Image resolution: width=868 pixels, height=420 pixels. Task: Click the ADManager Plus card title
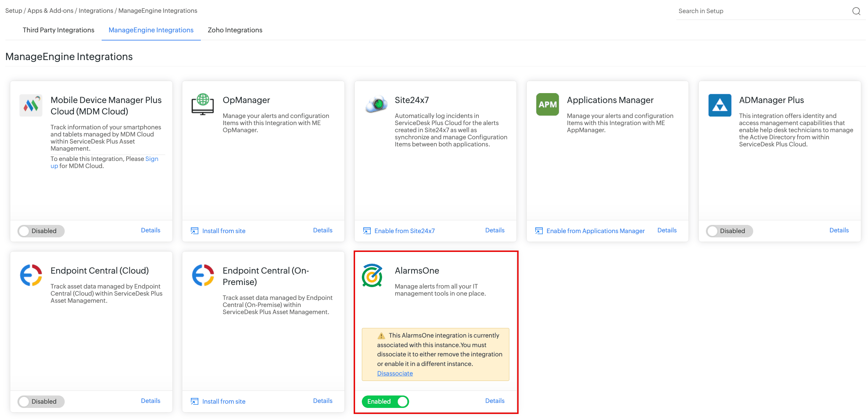pos(771,100)
